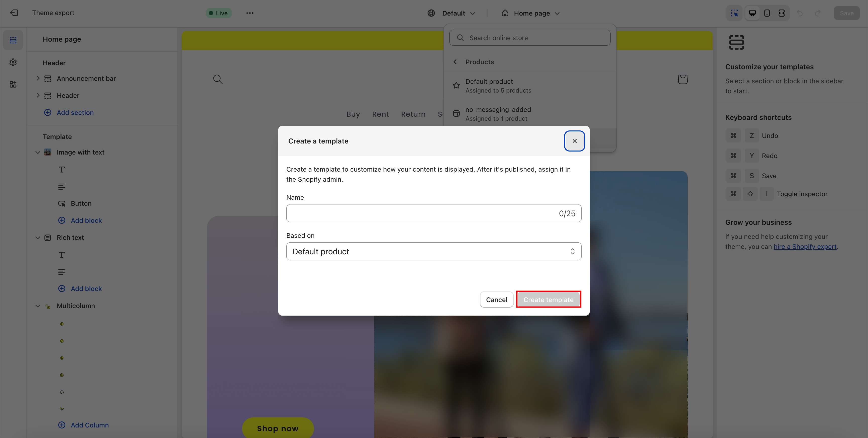
Task: Toggle the inspector selection icon
Action: click(734, 13)
